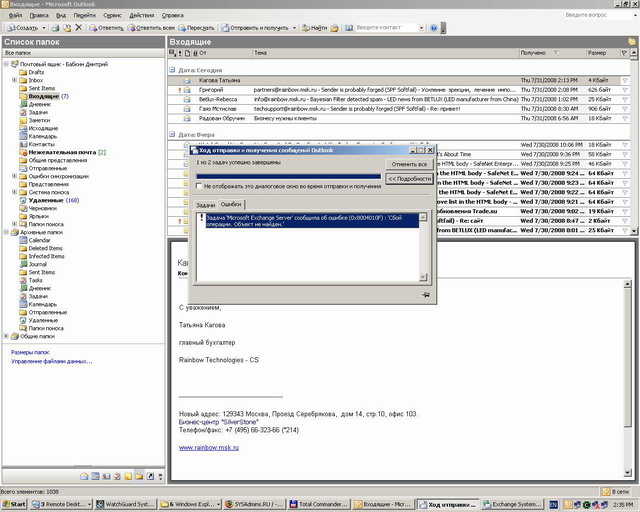
Task: Toggle the follow-up flag on Кагова Татьяна's message
Action: pyautogui.click(x=624, y=80)
